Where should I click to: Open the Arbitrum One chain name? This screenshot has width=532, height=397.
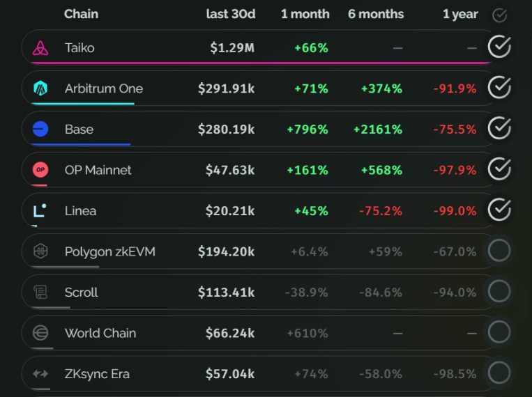click(104, 88)
